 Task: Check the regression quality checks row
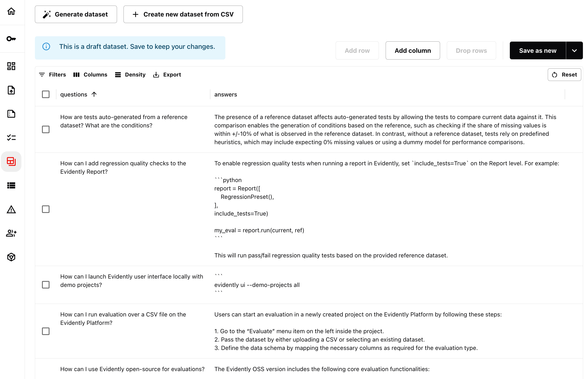click(x=46, y=209)
